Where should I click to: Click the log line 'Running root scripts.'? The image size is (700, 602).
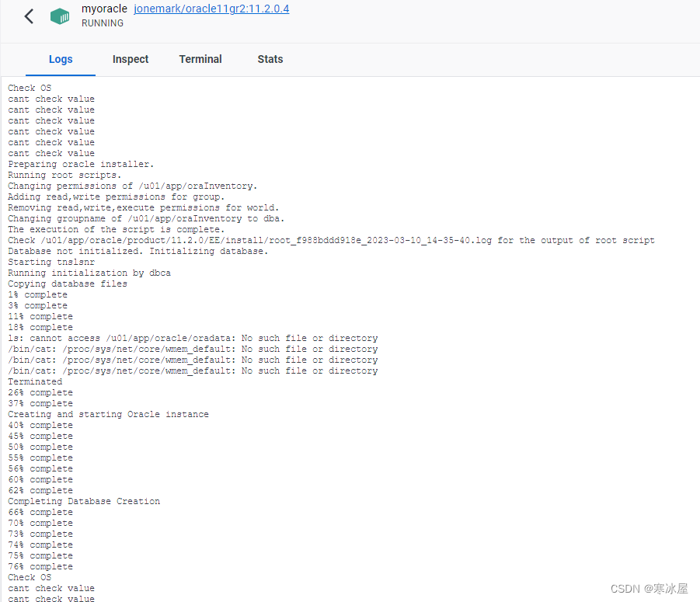[x=64, y=175]
